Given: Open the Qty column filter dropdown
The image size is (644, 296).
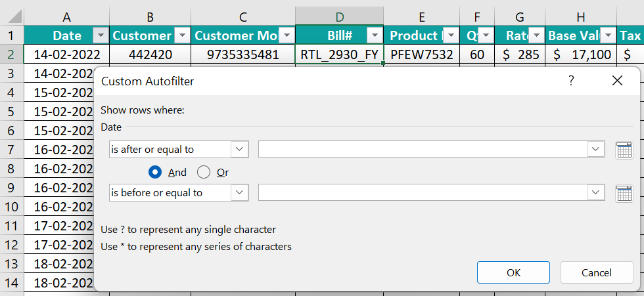Looking at the screenshot, I should coord(486,35).
